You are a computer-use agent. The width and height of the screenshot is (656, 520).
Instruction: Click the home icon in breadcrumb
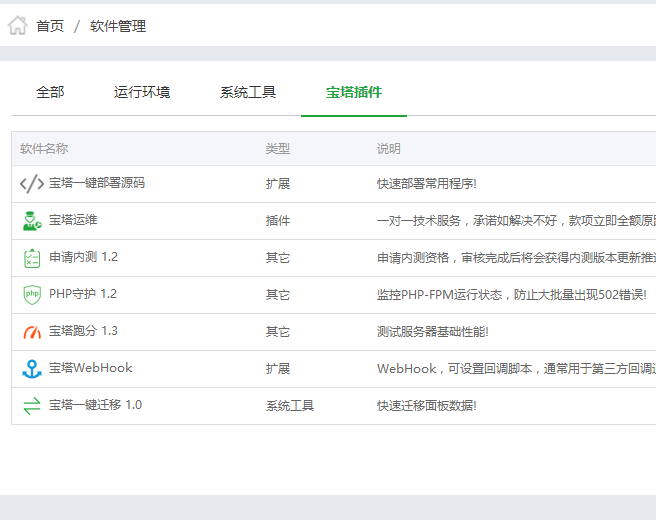(x=18, y=26)
